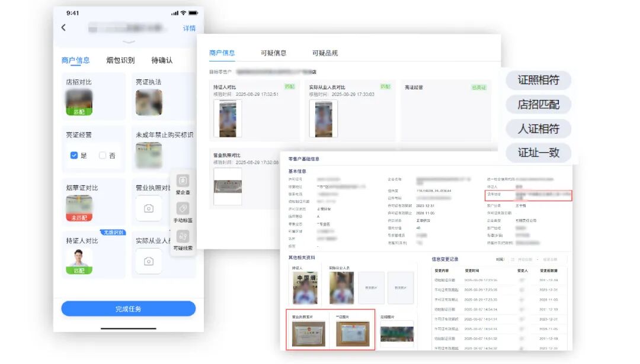Screen dimensions: 640x364
Task: Click the 零售户基础信息 panel title
Action: tap(303, 159)
